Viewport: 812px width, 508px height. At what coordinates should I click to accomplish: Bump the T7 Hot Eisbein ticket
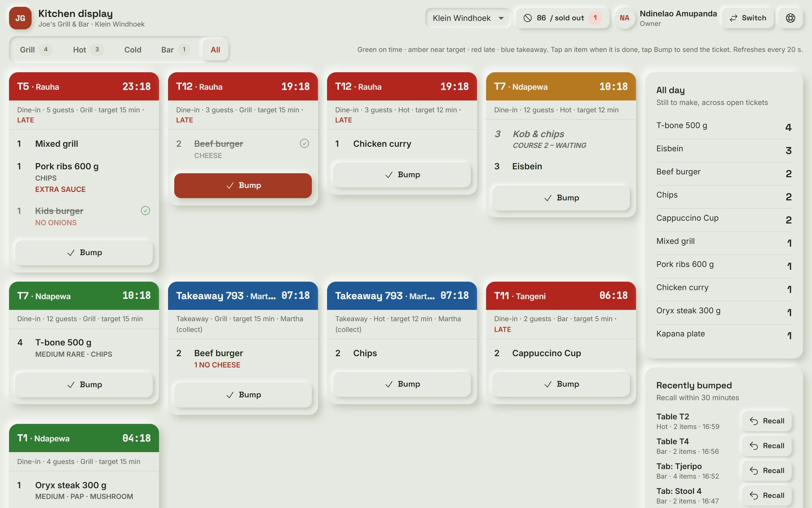pyautogui.click(x=561, y=198)
